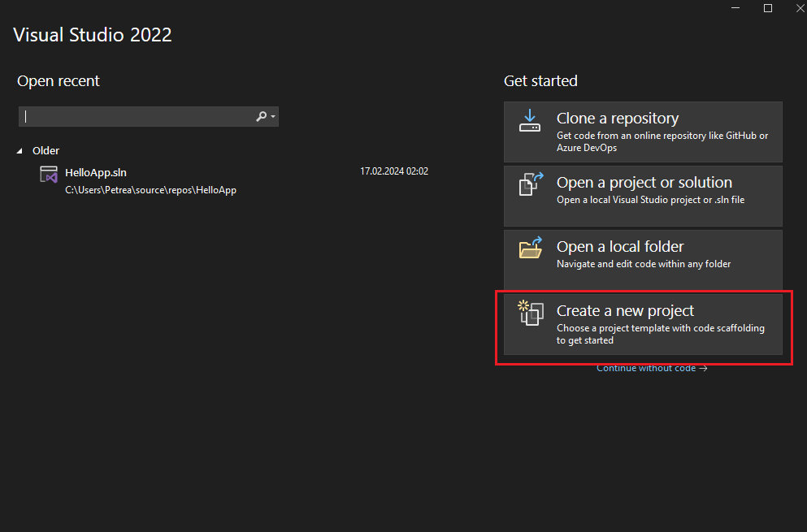Click the Open a project or solution icon

pyautogui.click(x=531, y=184)
